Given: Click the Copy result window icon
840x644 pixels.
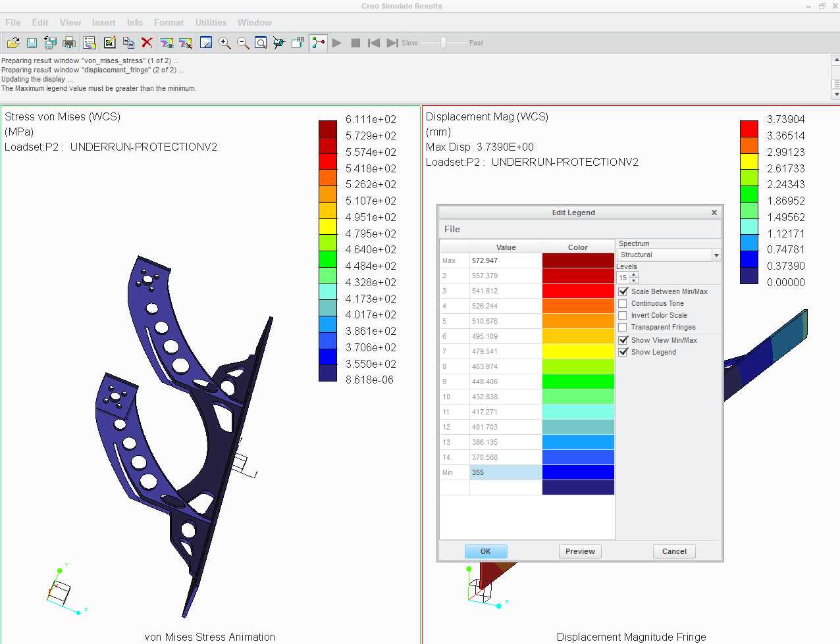Looking at the screenshot, I should pos(128,43).
